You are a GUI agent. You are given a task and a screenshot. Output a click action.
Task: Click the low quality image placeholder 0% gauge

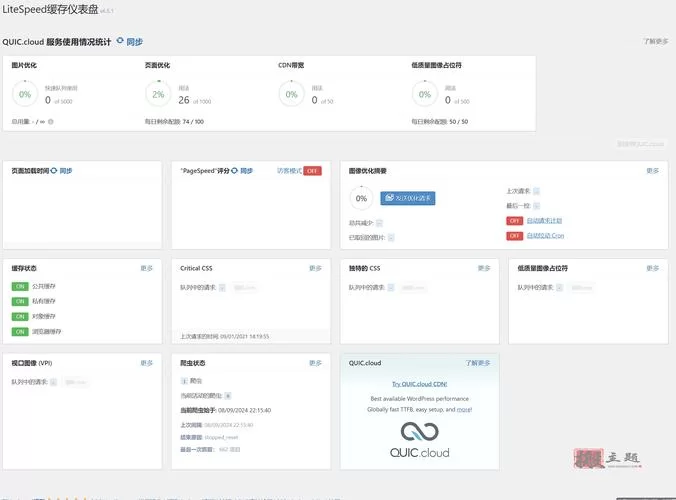click(425, 95)
